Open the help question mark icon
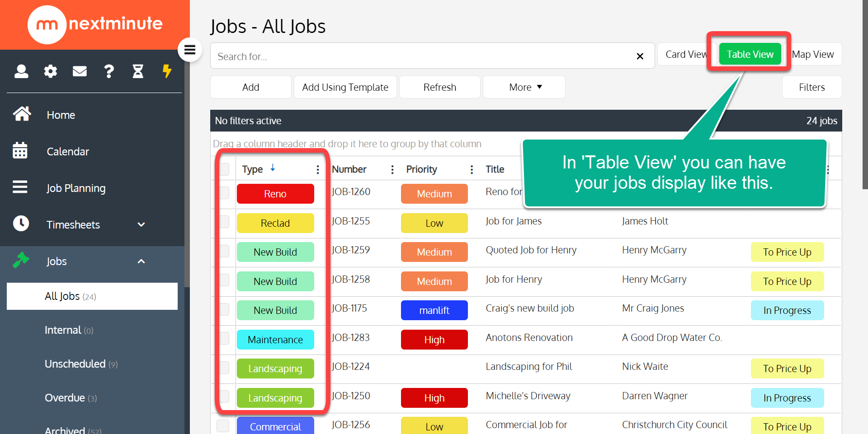This screenshot has height=434, width=868. [109, 71]
